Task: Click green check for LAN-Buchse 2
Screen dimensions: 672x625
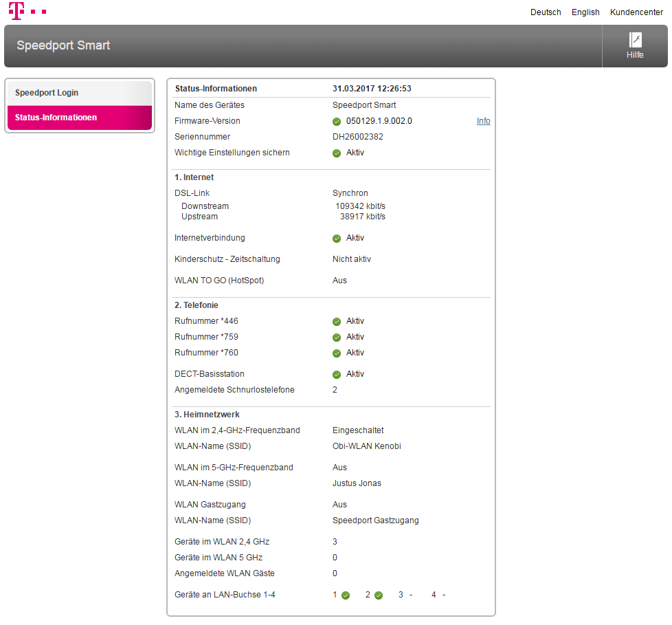Action: 379,595
